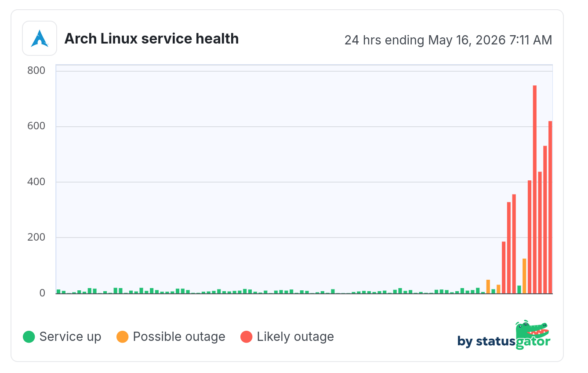Image resolution: width=588 pixels, height=373 pixels.
Task: Click the first orange possible outage bar
Action: coord(488,287)
